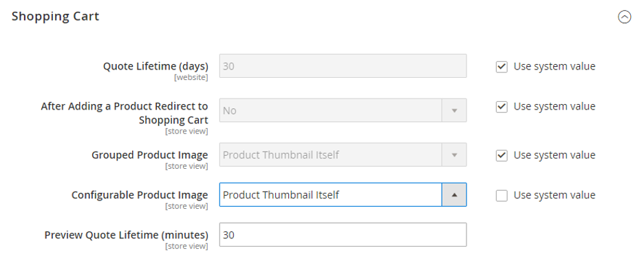Click the Shopping Cart section heading

point(56,17)
